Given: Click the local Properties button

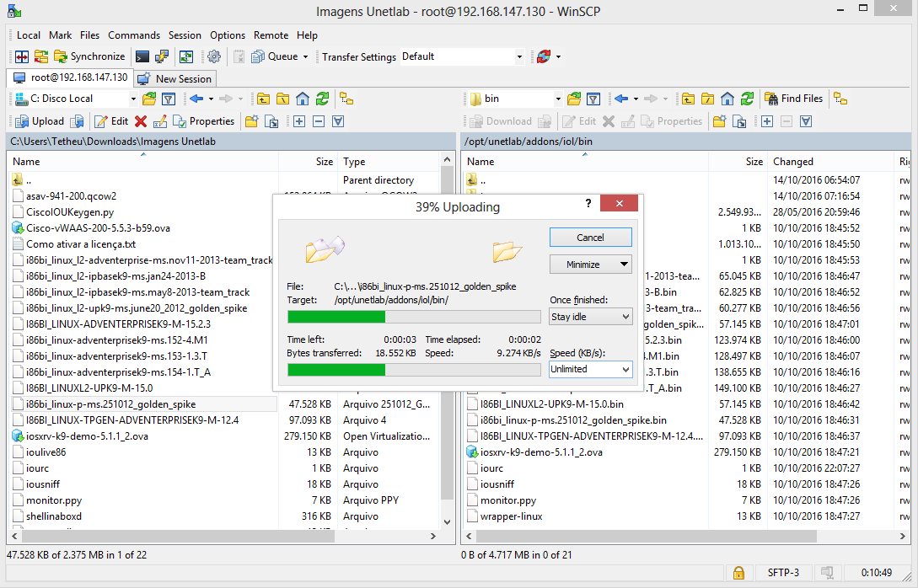Looking at the screenshot, I should point(204,121).
